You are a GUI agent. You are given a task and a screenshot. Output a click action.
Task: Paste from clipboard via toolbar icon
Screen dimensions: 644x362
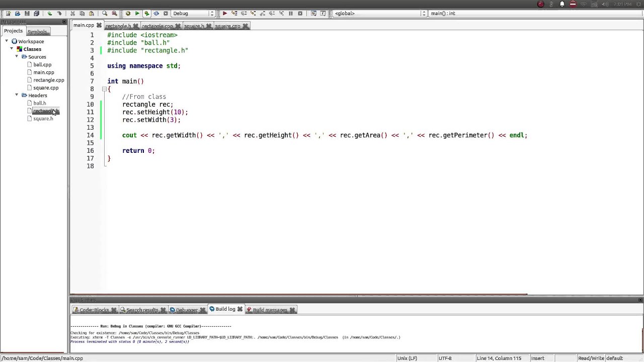coord(91,14)
